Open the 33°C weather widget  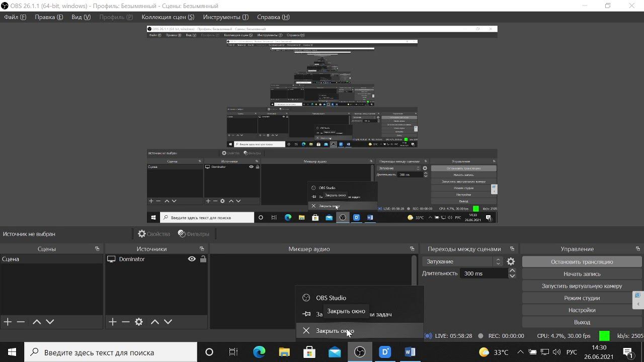click(x=494, y=352)
